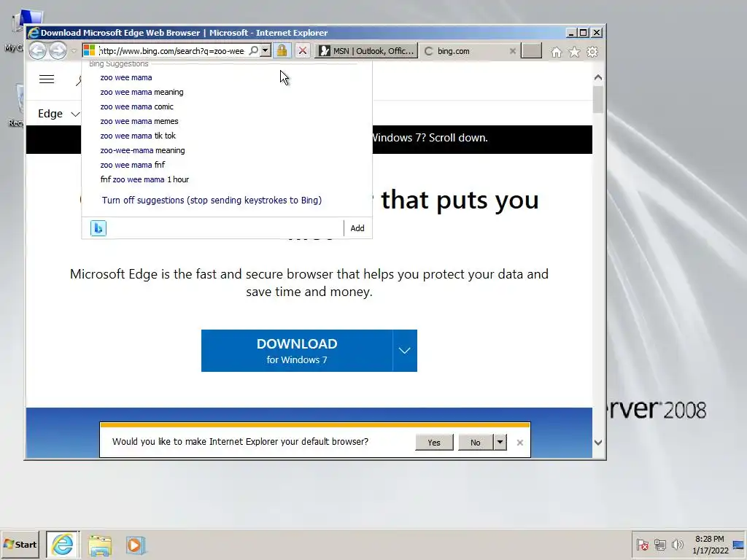Click Action Center flag tray icon
Screen dimensions: 747x560
pyautogui.click(x=642, y=544)
